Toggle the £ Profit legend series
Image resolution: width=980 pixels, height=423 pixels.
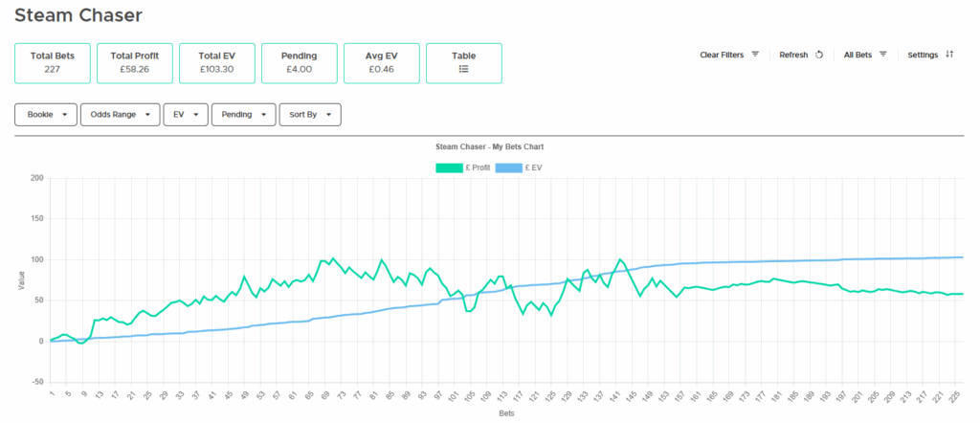point(462,167)
